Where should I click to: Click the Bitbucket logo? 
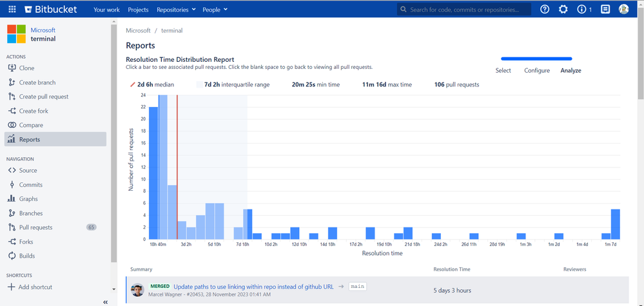(50, 10)
